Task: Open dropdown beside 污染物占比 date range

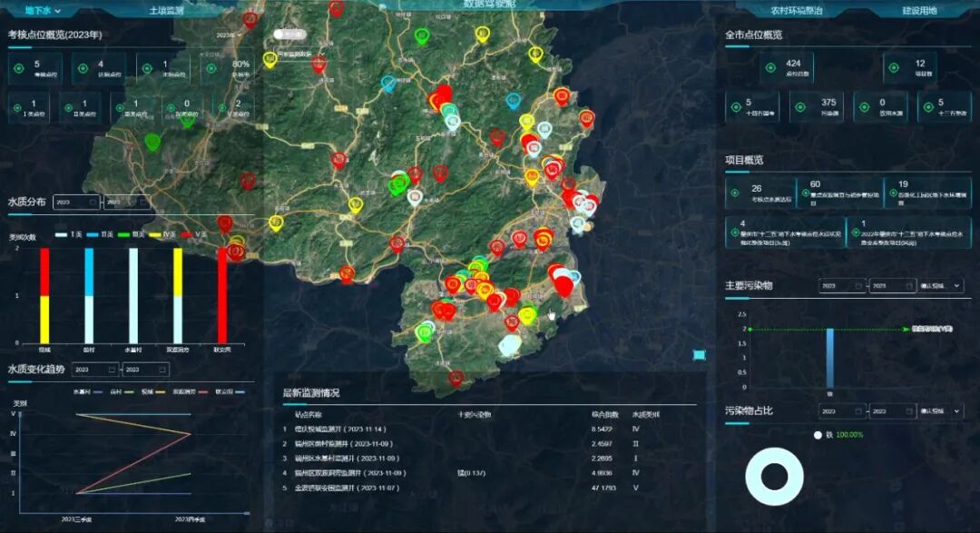Action: point(941,411)
